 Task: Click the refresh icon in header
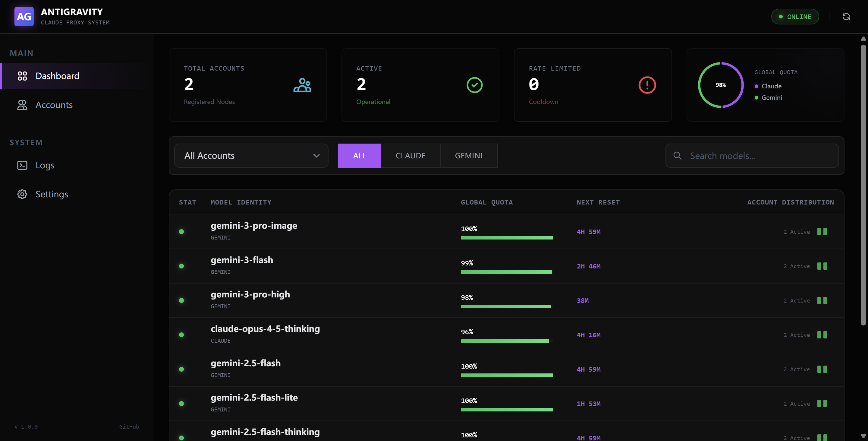(x=846, y=17)
